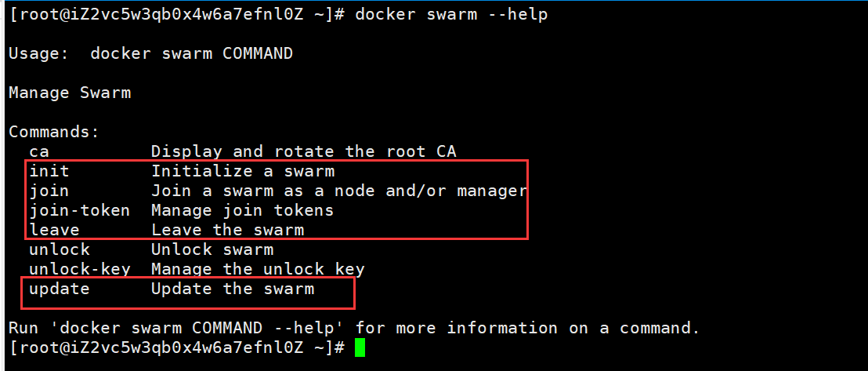The height and width of the screenshot is (371, 868).
Task: Click the green terminal cursor block
Action: click(360, 347)
